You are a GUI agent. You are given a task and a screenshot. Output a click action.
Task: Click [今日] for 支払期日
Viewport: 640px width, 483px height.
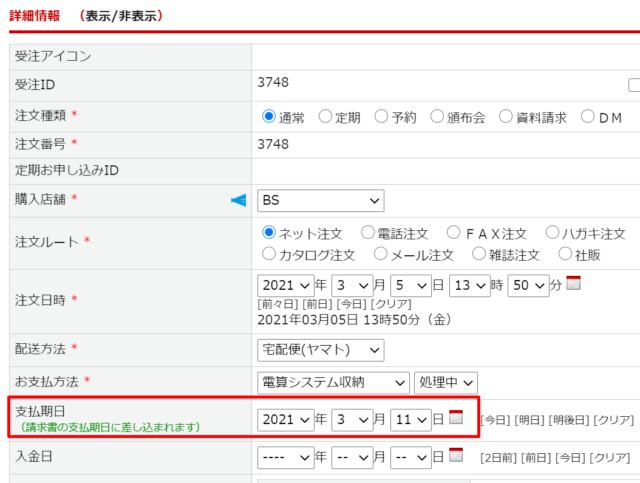click(496, 420)
